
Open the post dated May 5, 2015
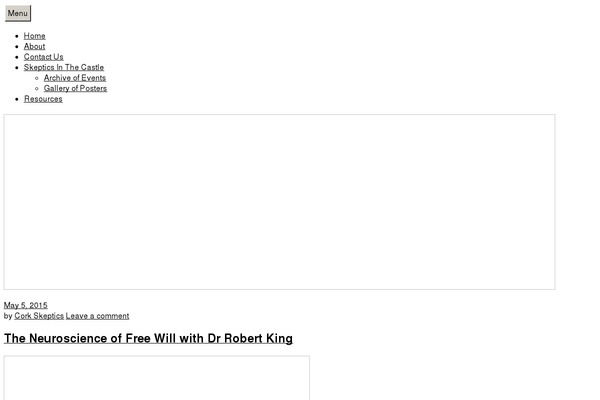click(x=26, y=305)
